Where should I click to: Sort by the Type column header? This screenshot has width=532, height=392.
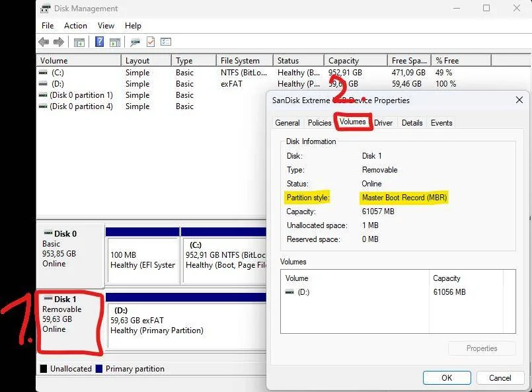point(194,61)
